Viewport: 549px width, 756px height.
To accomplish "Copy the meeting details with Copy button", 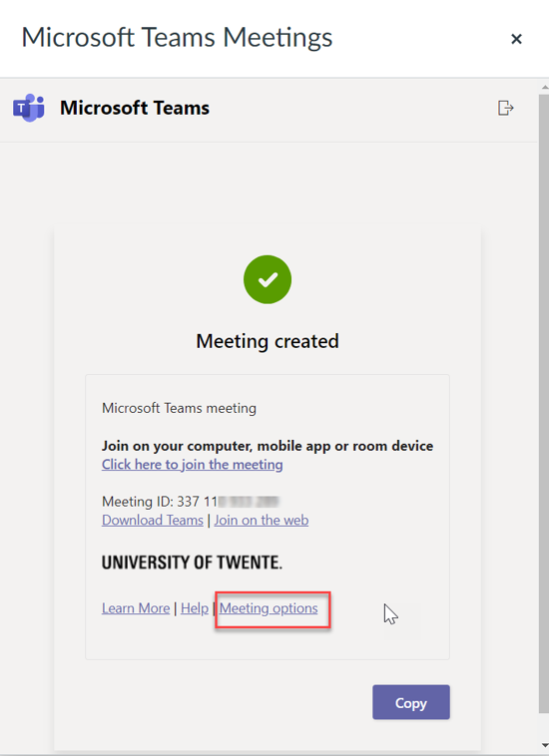I will [411, 702].
